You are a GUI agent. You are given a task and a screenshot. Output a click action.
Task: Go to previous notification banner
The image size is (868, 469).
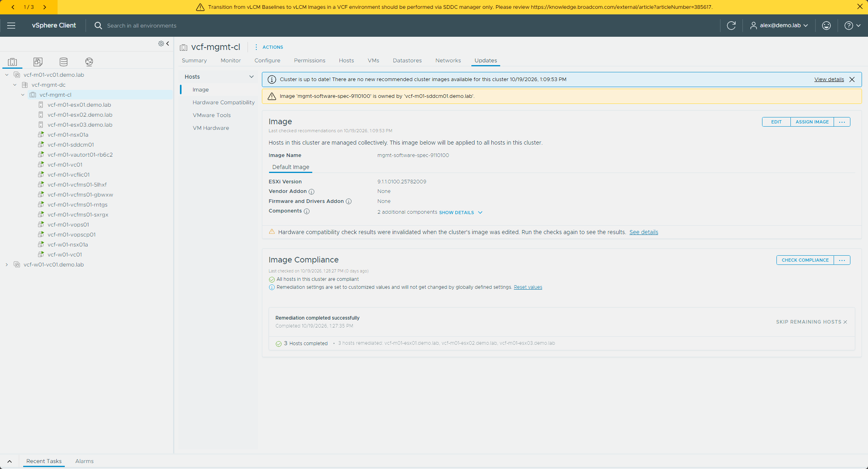(x=13, y=7)
